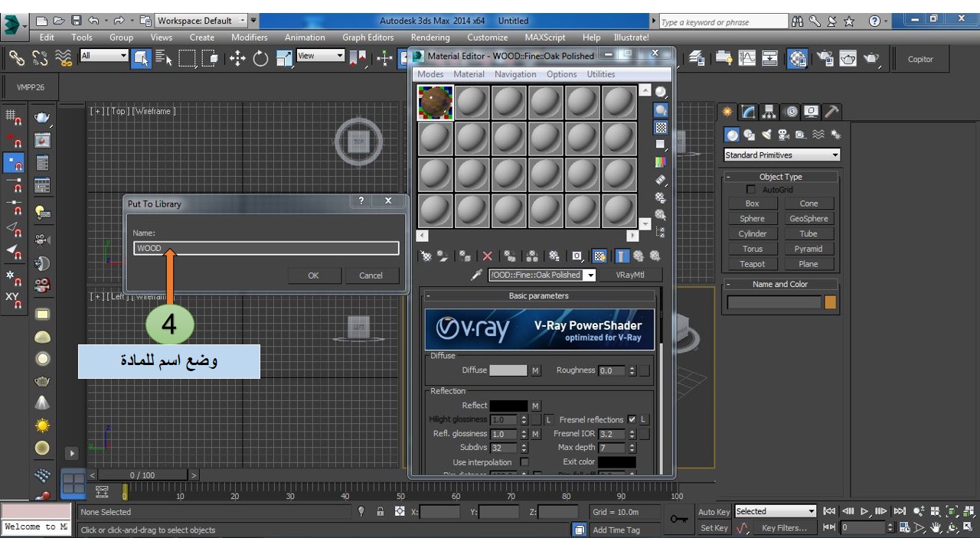Screen dimensions: 980x551
Task: Select the Space Warps creation category
Action: 818,135
